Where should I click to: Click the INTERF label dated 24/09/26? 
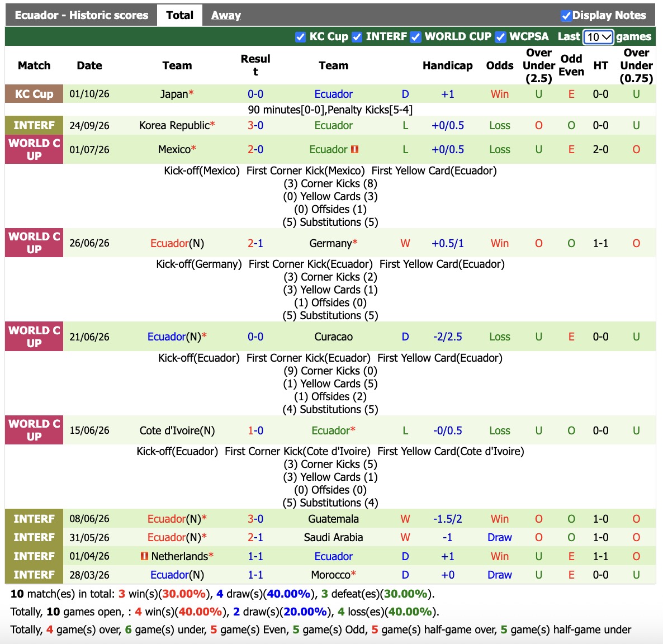34,126
